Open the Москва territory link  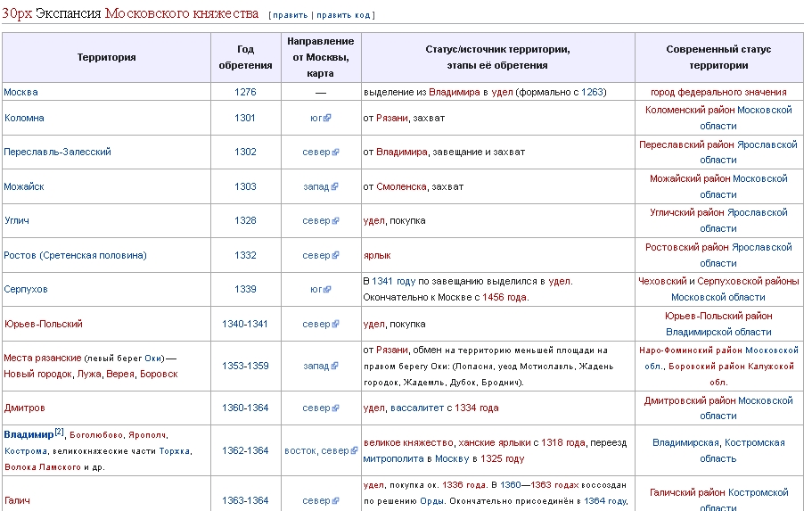tap(21, 92)
